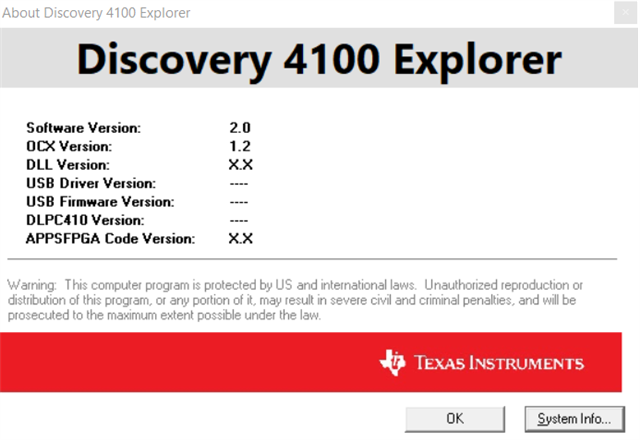The width and height of the screenshot is (640, 440).
Task: Click the copyright Warning paragraph text
Action: tap(295, 300)
